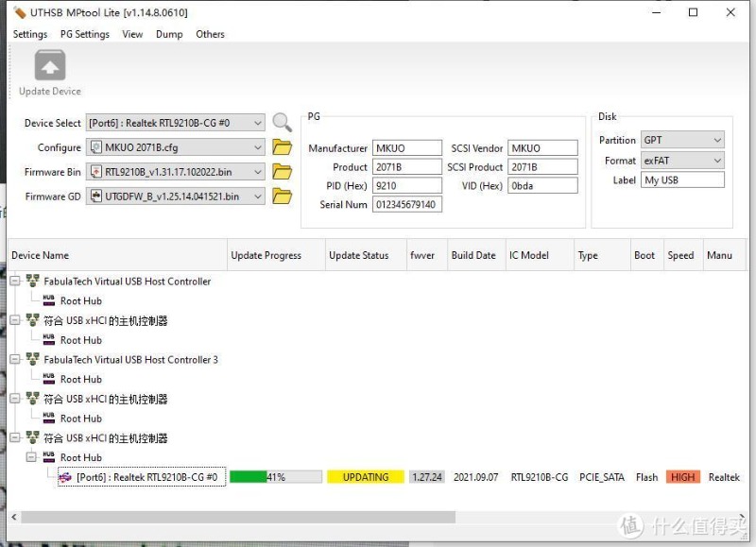The width and height of the screenshot is (756, 547).
Task: Open folder browse for Firmware GD
Action: coord(282,197)
